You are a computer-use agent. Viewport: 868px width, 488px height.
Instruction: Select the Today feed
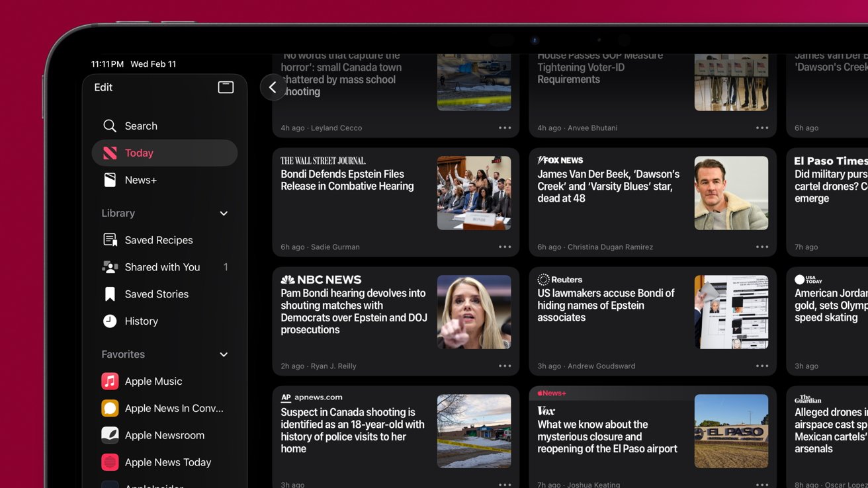coord(139,153)
